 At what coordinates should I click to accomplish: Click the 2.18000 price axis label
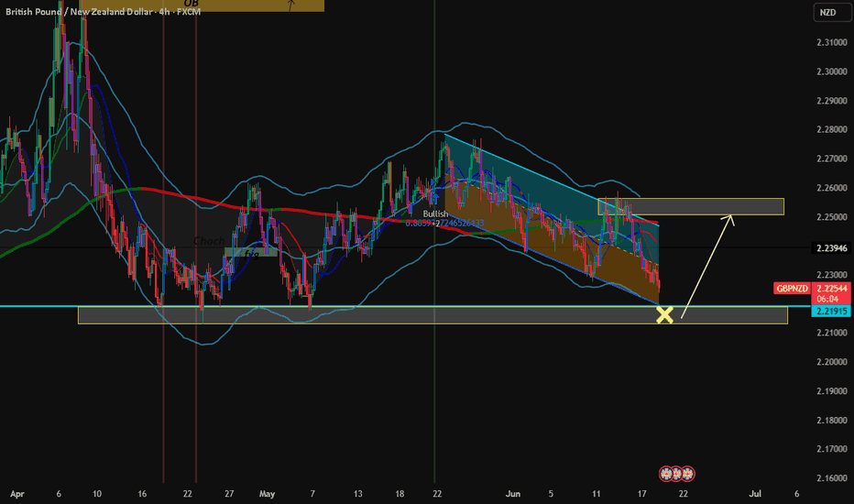tap(832, 420)
